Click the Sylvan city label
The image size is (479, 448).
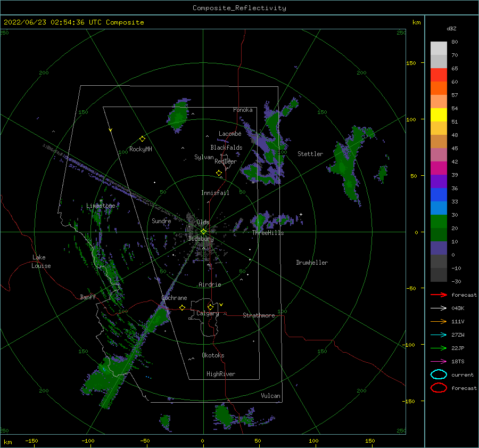click(x=204, y=157)
